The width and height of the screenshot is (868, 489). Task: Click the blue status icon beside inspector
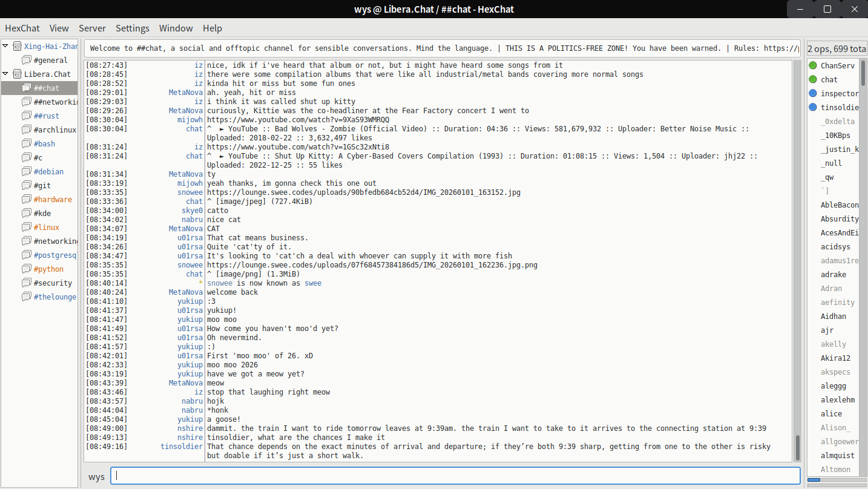[x=813, y=93]
